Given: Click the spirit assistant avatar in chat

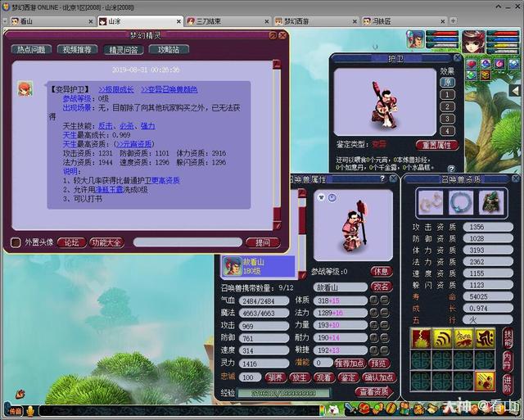Looking at the screenshot, I should coord(25,89).
